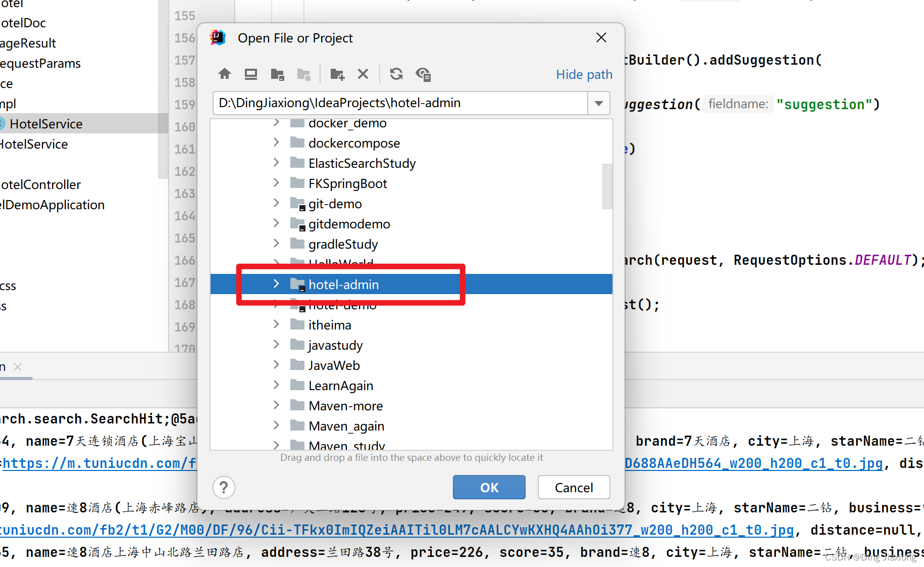Expand the itheima folder chevron
The width and height of the screenshot is (924, 567).
coord(276,324)
